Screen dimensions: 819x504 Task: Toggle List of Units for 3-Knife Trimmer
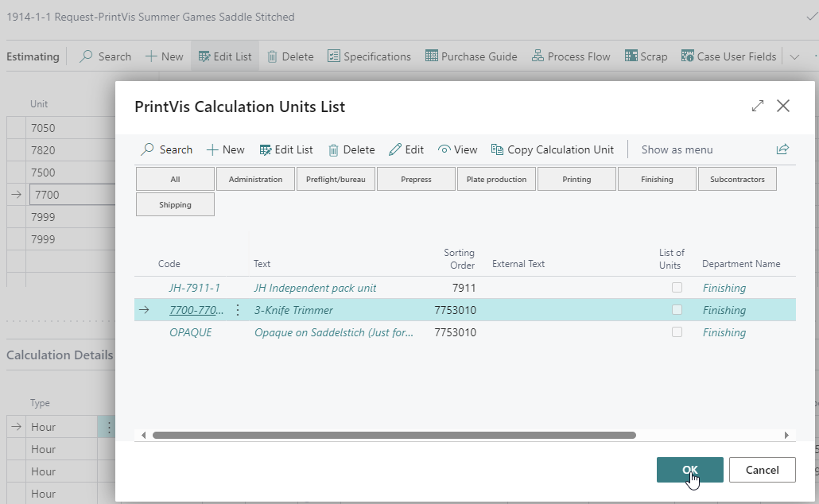[x=677, y=310]
